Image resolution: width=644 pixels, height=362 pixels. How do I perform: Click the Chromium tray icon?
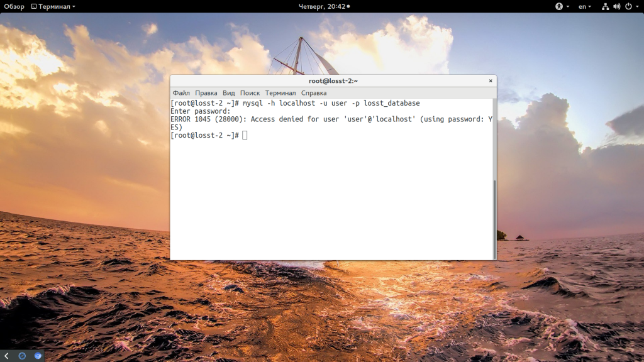tap(38, 356)
